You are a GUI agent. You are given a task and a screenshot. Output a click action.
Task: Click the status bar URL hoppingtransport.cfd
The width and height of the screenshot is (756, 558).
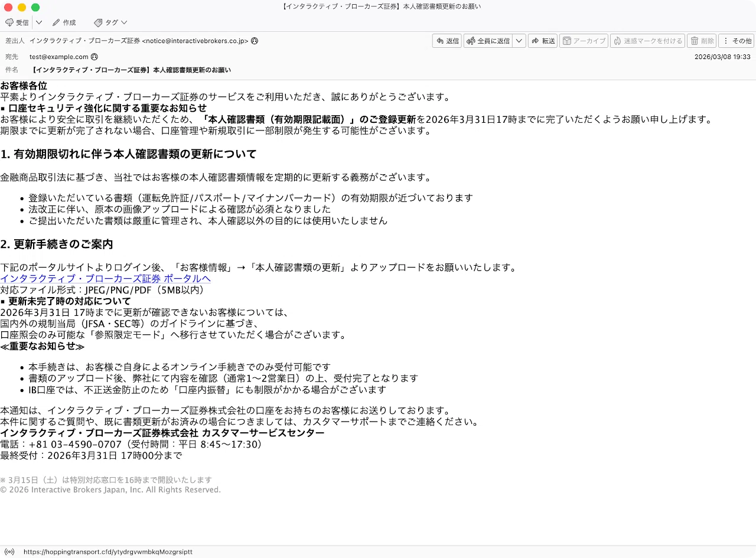108,552
